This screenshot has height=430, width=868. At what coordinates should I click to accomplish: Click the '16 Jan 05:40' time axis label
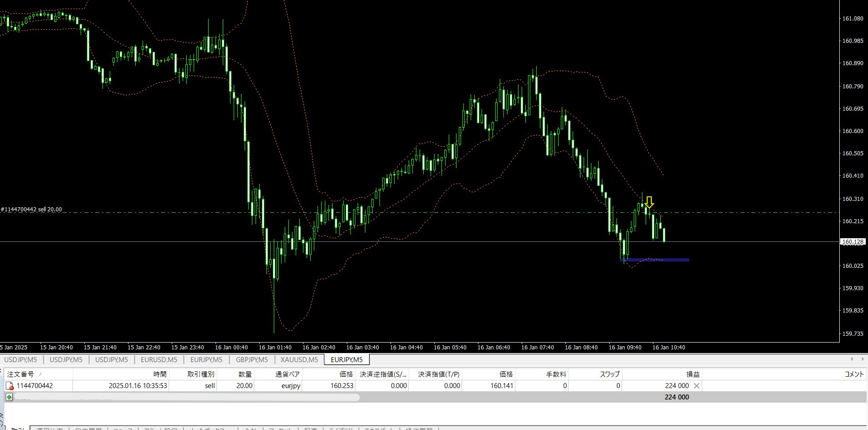tap(450, 348)
